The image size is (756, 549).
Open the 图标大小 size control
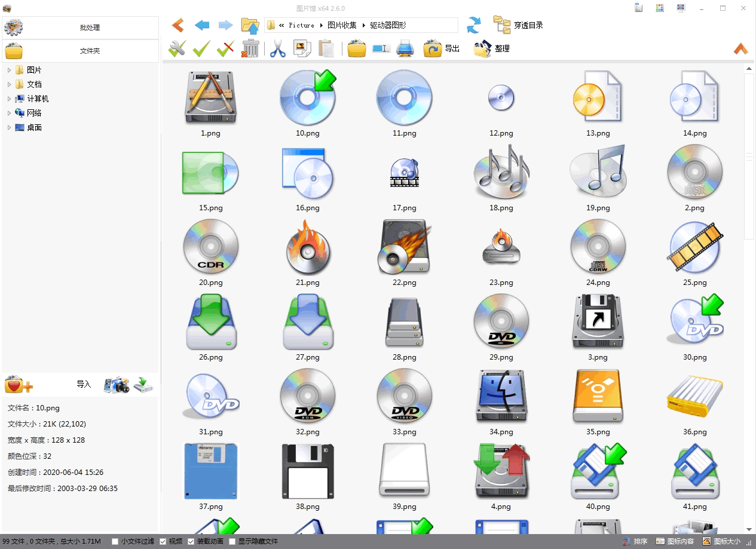pyautogui.click(x=721, y=542)
